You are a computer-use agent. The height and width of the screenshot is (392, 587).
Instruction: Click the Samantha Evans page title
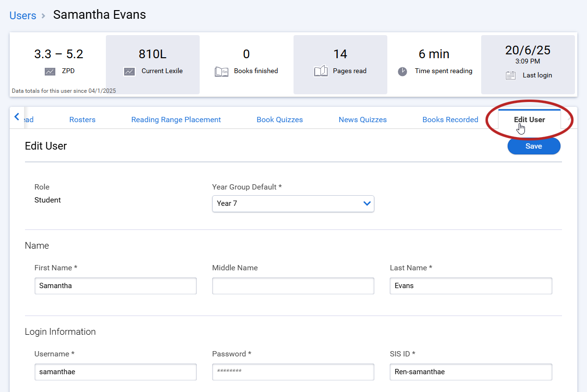(x=100, y=15)
